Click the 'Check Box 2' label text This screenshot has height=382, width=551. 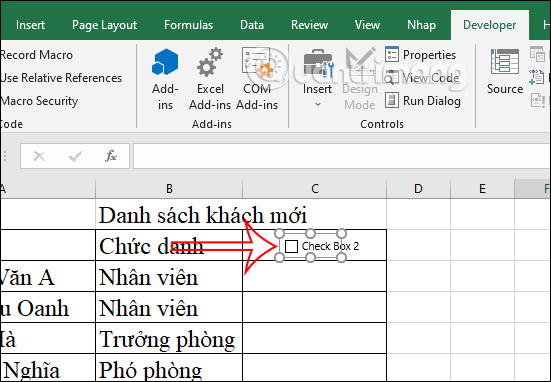coord(330,246)
